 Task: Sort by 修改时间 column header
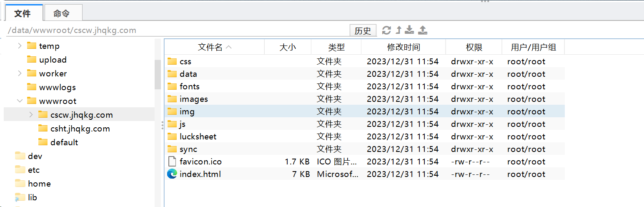click(403, 47)
